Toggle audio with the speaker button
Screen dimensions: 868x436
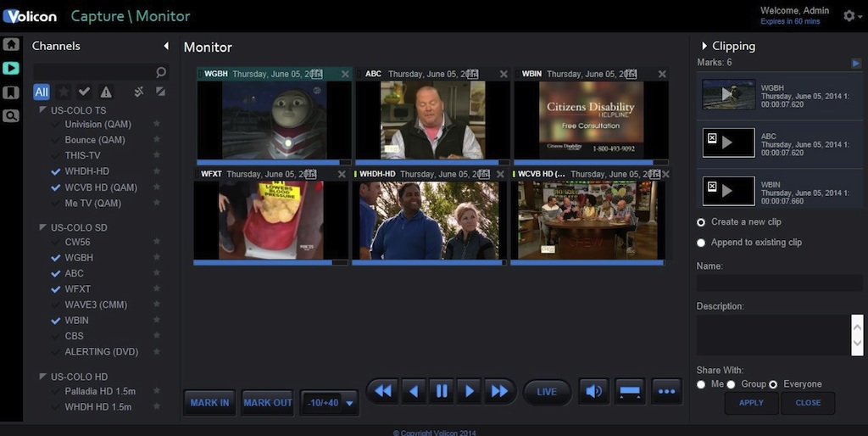pos(594,392)
